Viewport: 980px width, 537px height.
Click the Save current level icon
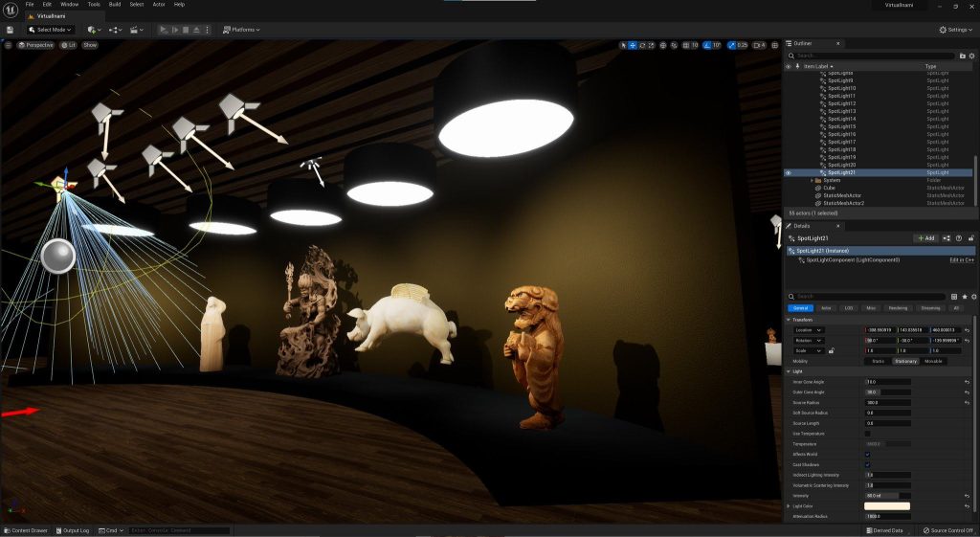click(x=10, y=30)
